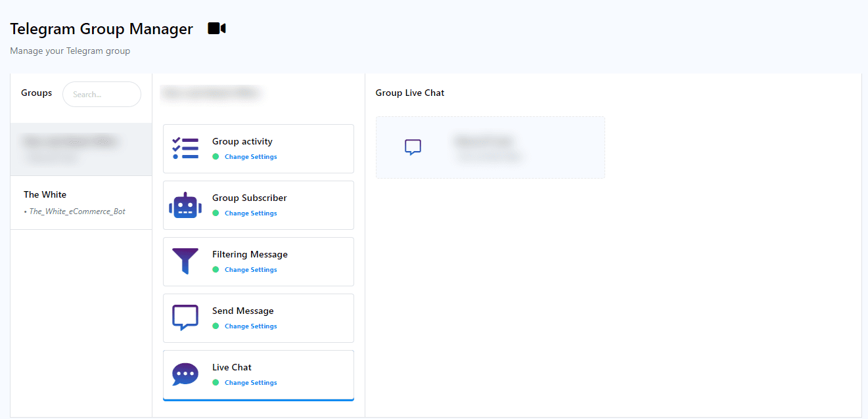The image size is (868, 419).
Task: Open Change Settings under Filtering Message
Action: coord(250,270)
